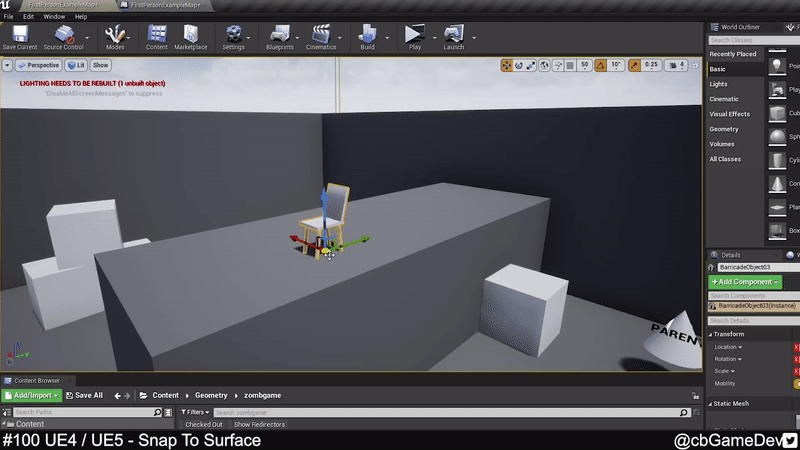Switch to the World Outliner tab
Viewport: 800px width, 450px height.
coord(740,27)
